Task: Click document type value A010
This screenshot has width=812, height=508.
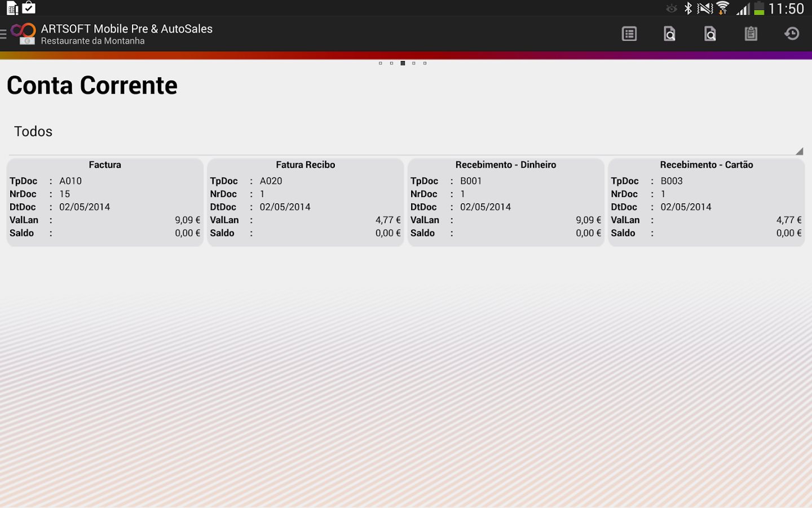Action: click(x=70, y=181)
